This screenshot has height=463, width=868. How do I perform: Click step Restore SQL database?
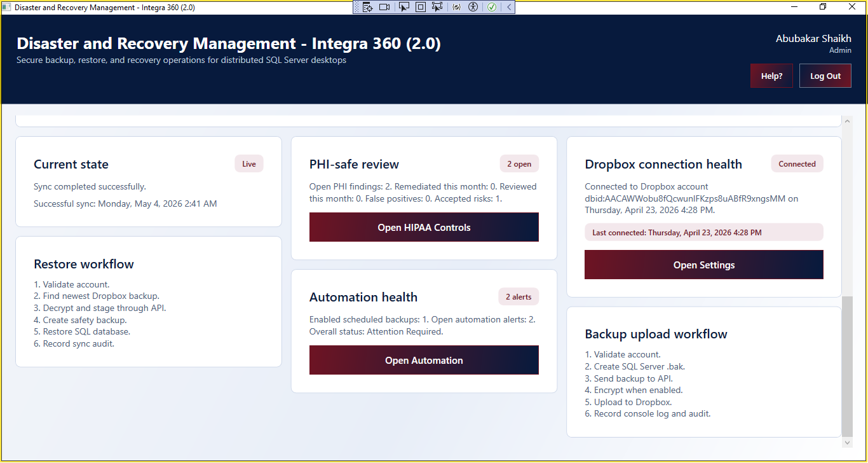pyautogui.click(x=82, y=331)
